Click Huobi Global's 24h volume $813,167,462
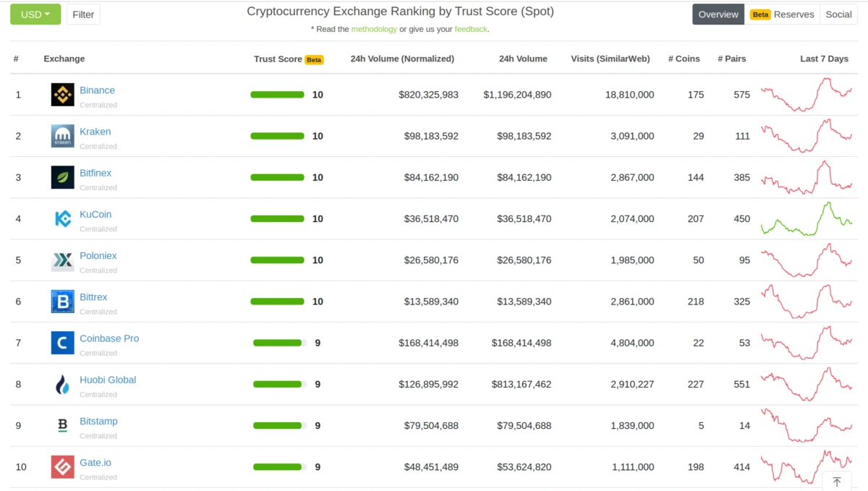This screenshot has width=868, height=491. click(x=522, y=384)
